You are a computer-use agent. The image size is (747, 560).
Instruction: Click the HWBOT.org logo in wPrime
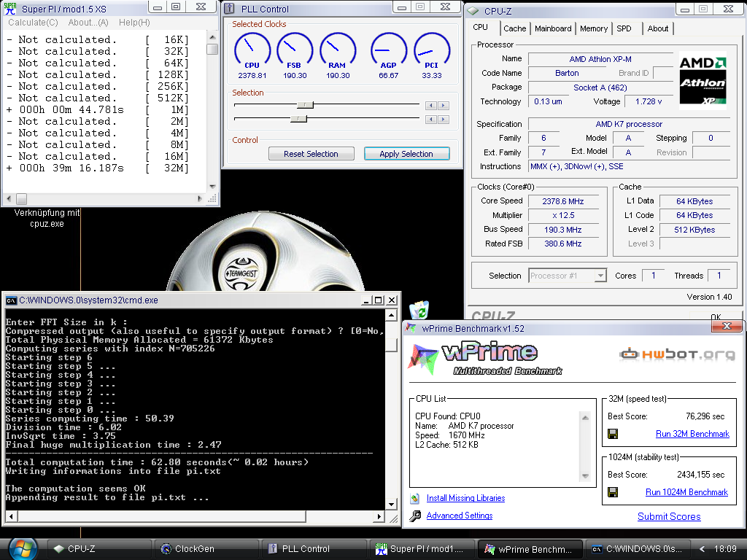pyautogui.click(x=677, y=354)
